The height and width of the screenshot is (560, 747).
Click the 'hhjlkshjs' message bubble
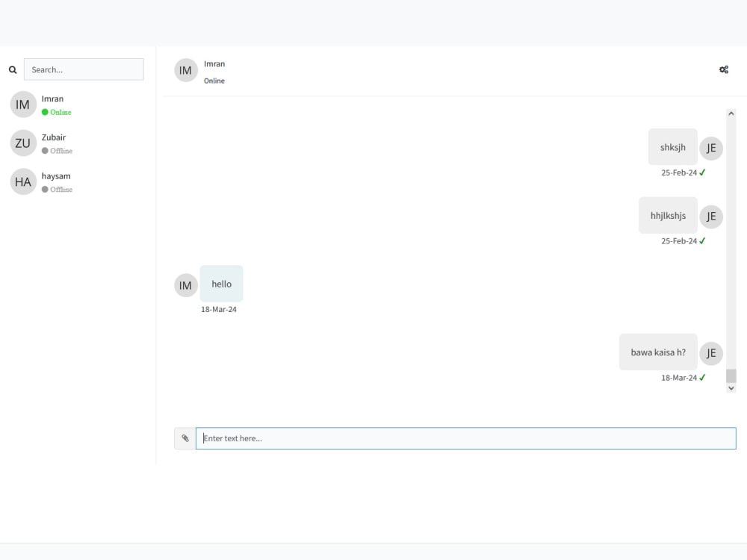tap(668, 216)
